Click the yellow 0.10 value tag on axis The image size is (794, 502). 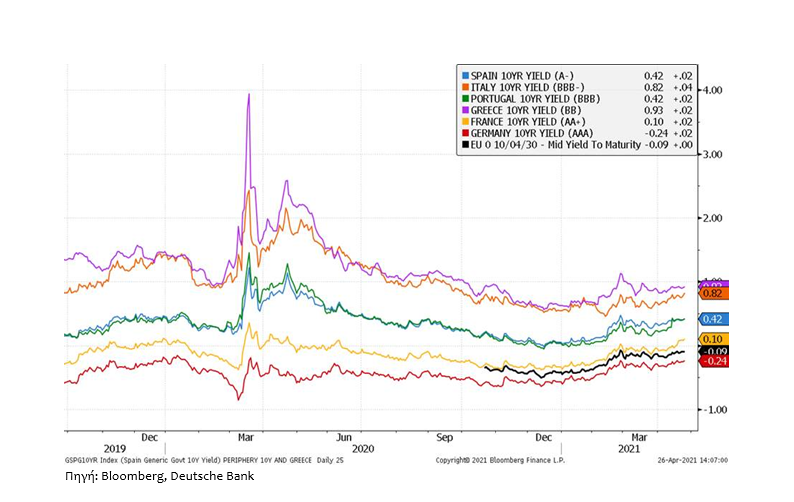tap(714, 340)
